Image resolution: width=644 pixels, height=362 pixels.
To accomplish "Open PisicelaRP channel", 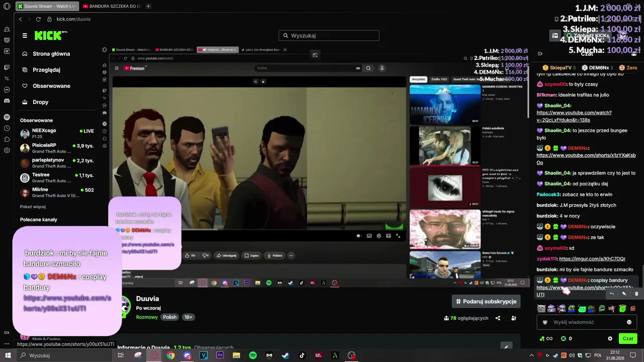I will click(x=57, y=148).
